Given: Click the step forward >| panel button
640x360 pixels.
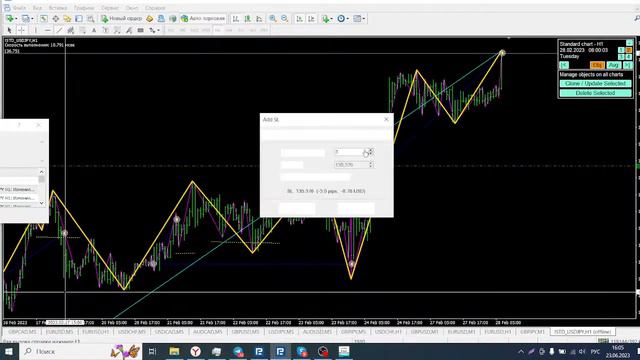Looking at the screenshot, I should (x=627, y=65).
